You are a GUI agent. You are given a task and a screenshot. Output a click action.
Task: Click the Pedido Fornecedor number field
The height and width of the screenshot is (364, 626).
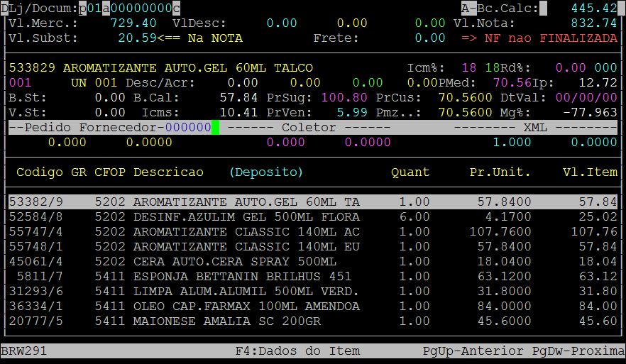pyautogui.click(x=188, y=128)
